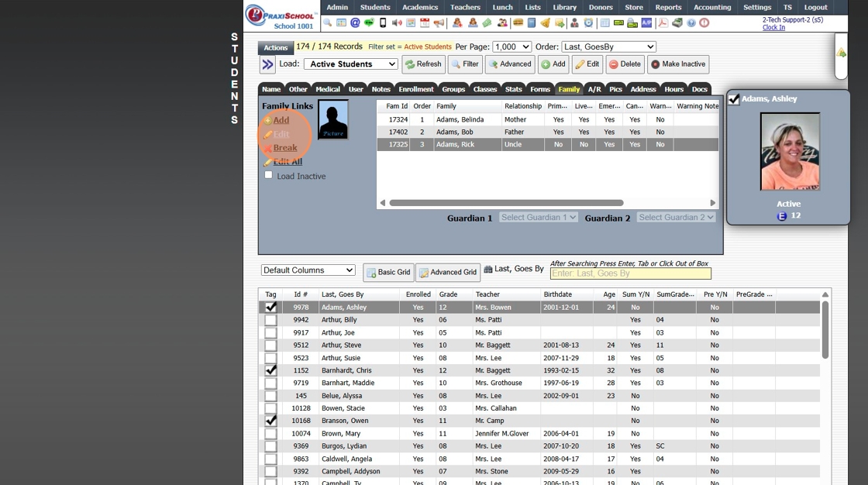Tag the Arthur, Steve row checkbox
This screenshot has height=485, width=868.
[x=270, y=345]
